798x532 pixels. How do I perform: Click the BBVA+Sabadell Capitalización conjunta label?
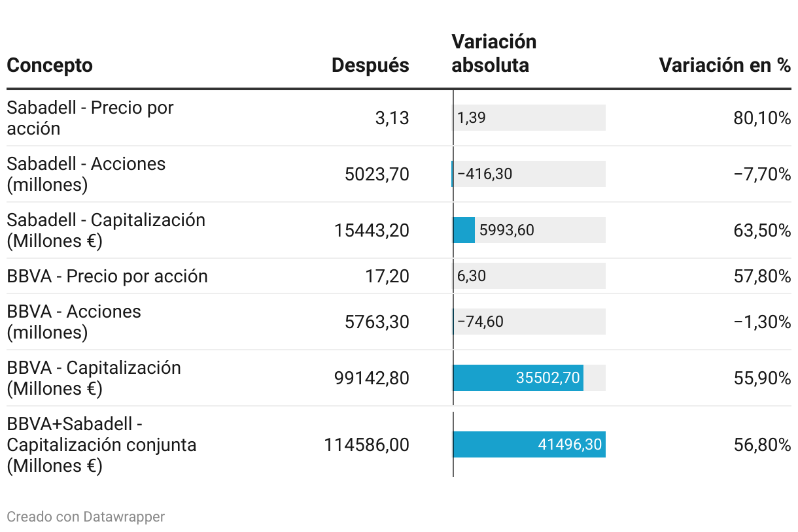[101, 444]
